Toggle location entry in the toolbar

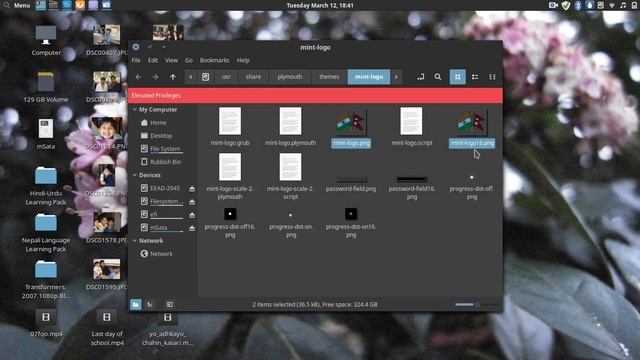coord(420,77)
